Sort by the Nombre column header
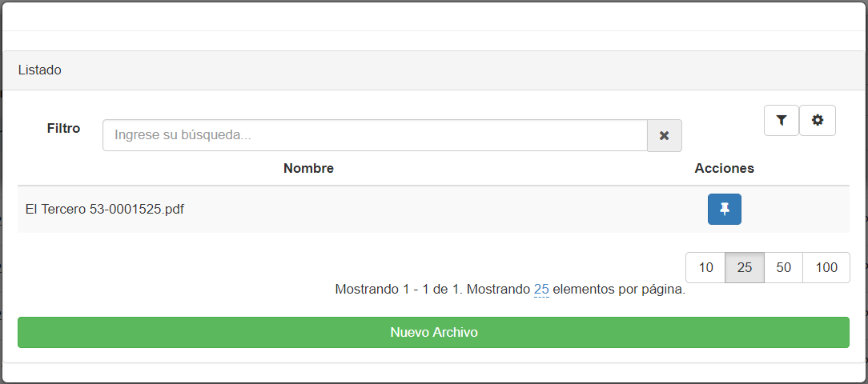This screenshot has height=384, width=868. tap(308, 168)
